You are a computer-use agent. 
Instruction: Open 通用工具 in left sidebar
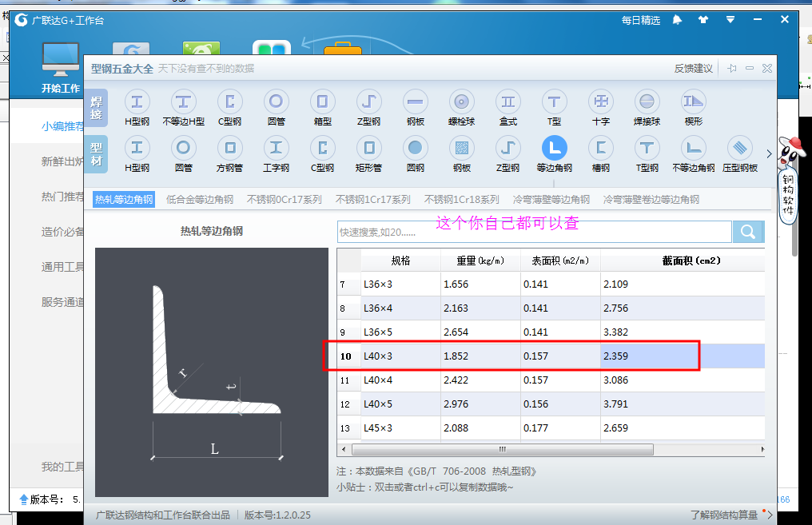coord(62,267)
